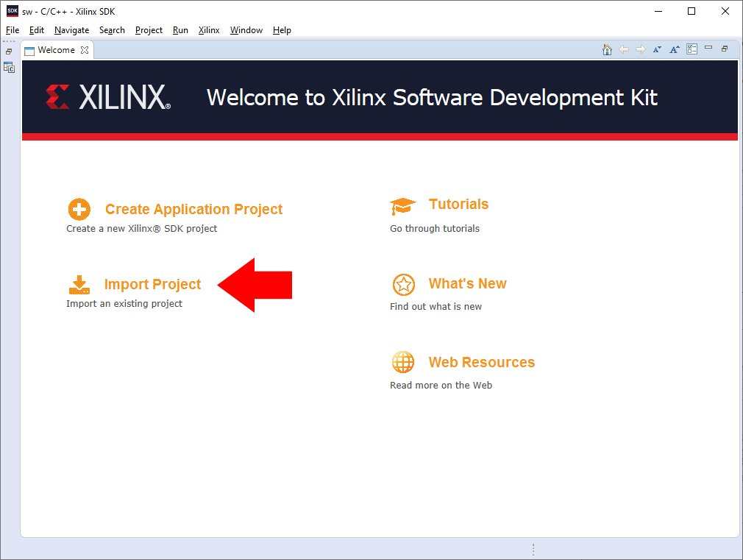Restore the Welcome view panel layout

(725, 49)
